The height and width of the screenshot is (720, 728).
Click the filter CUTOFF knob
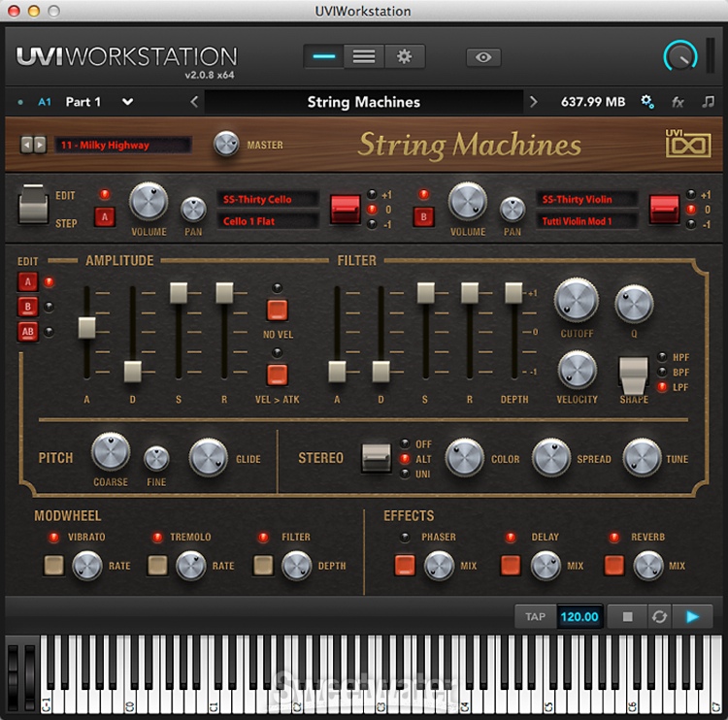pos(577,300)
